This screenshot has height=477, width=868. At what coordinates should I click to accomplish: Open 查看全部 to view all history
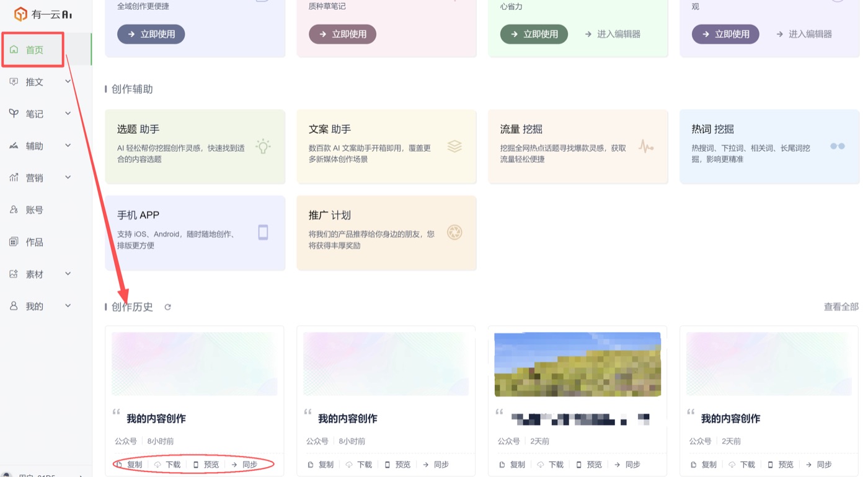(841, 307)
